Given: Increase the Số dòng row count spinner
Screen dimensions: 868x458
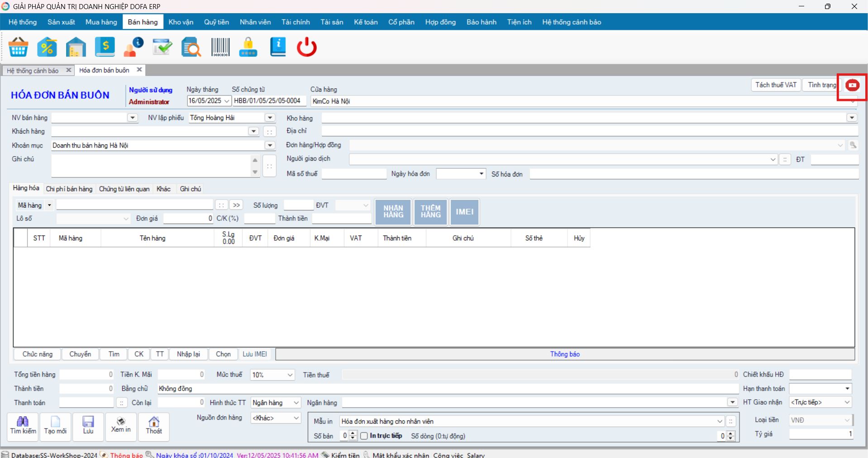Looking at the screenshot, I should pyautogui.click(x=730, y=434).
